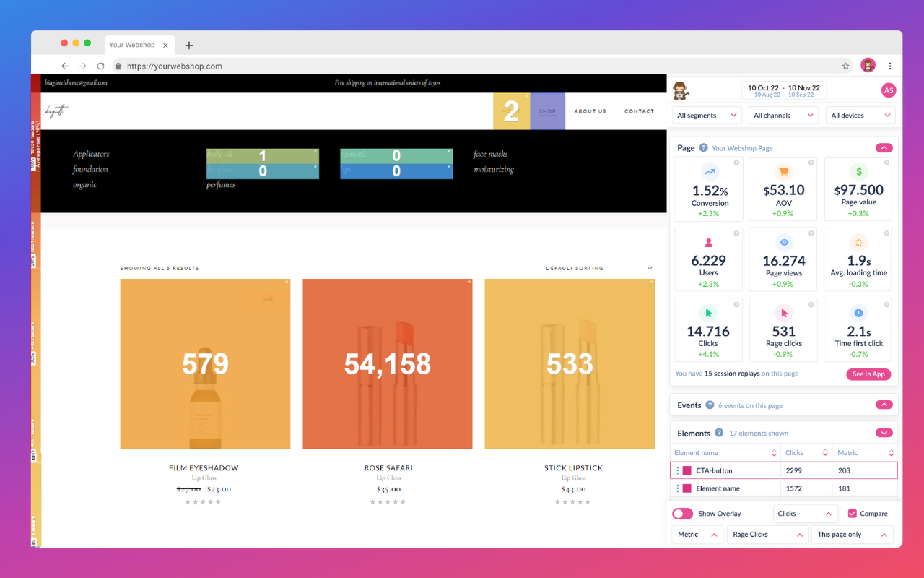Open the Film Eyeshadow product title

click(x=204, y=468)
